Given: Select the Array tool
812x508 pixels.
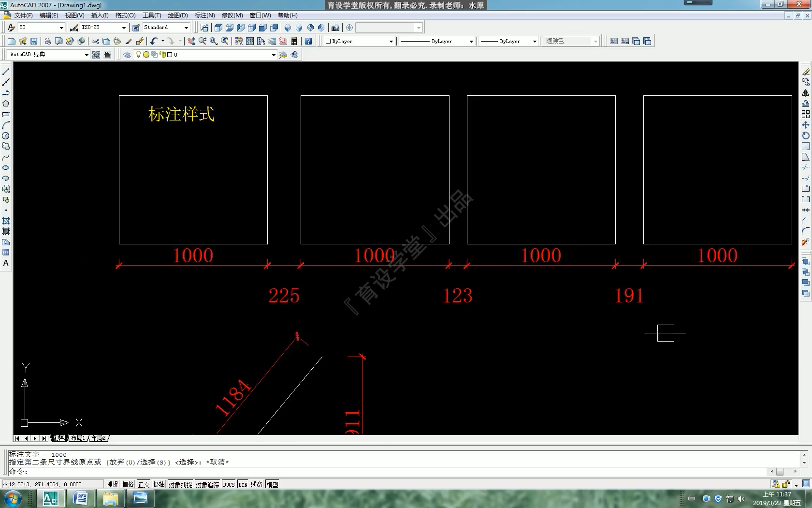Looking at the screenshot, I should (806, 114).
